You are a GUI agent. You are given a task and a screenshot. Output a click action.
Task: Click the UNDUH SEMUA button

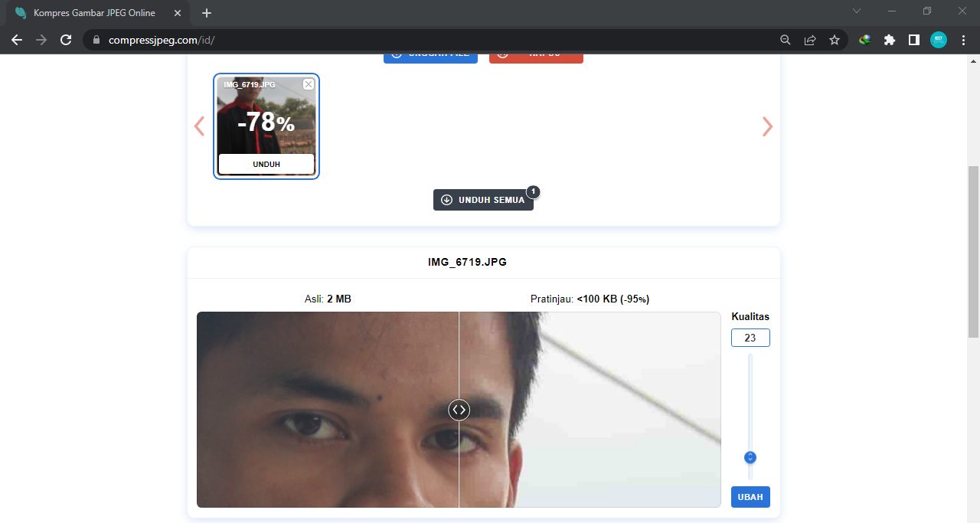click(483, 200)
